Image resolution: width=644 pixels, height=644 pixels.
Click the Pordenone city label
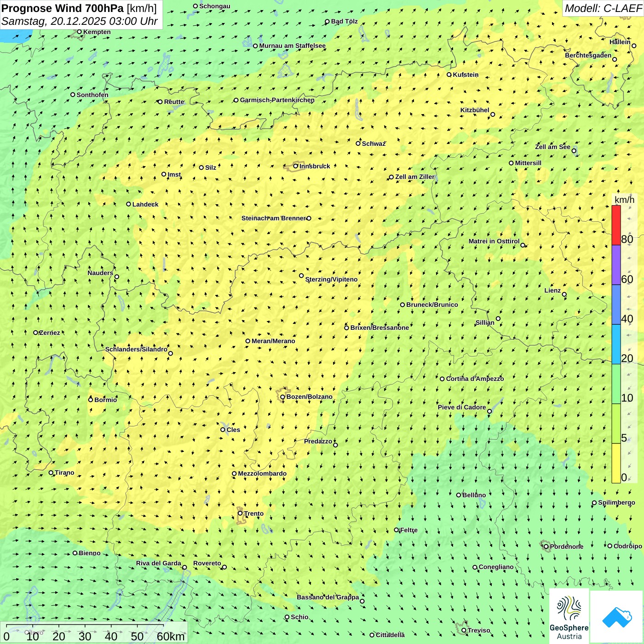(x=567, y=546)
